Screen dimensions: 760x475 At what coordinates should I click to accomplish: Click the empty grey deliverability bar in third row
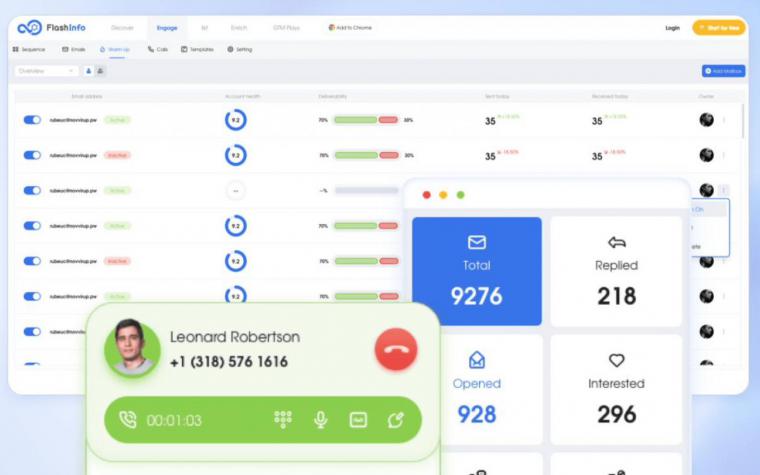366,190
